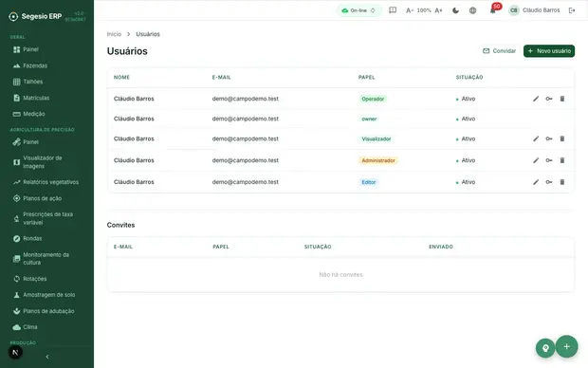Delete the Editor user row
The height and width of the screenshot is (368, 588).
562,182
